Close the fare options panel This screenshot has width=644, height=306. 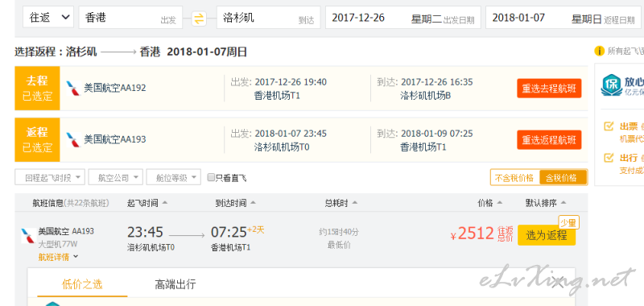[x=558, y=282]
